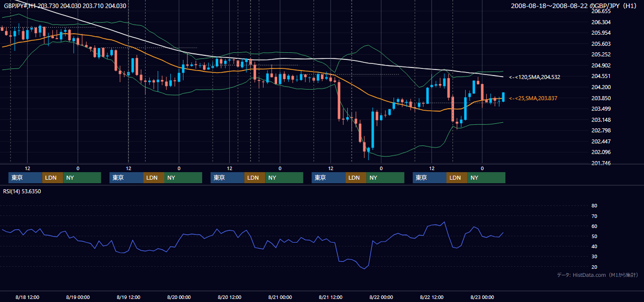Image resolution: width=644 pixels, height=302 pixels.
Task: Click RSI scale value 80
Action: coord(594,206)
